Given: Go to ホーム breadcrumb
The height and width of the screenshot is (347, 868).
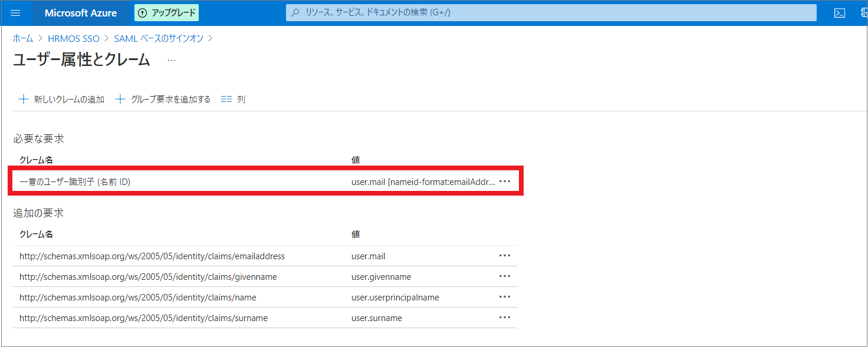Looking at the screenshot, I should pos(23,38).
